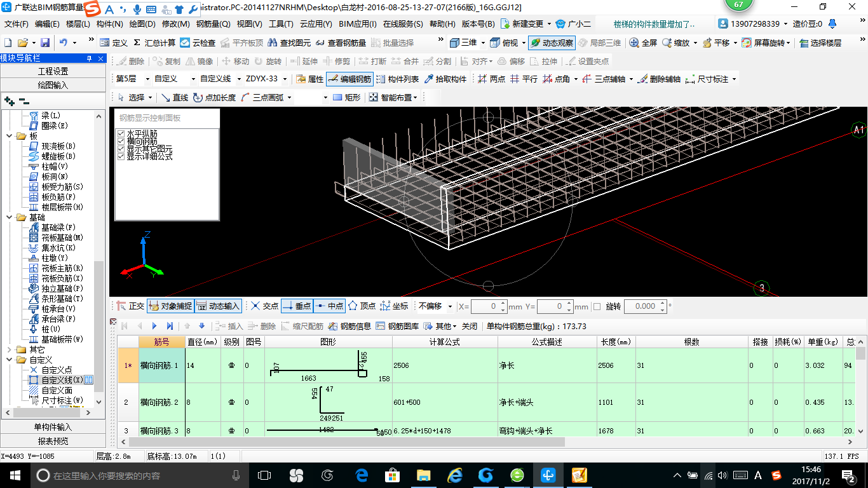Screen dimensions: 868x488
Task: Select 自定义线(X) in the tree
Action: point(62,380)
